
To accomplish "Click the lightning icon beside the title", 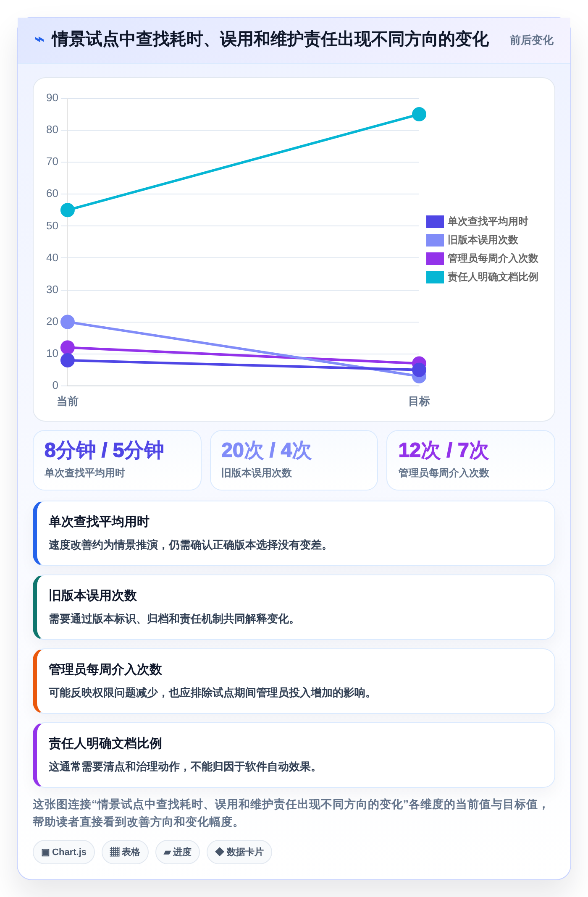I will pos(39,40).
